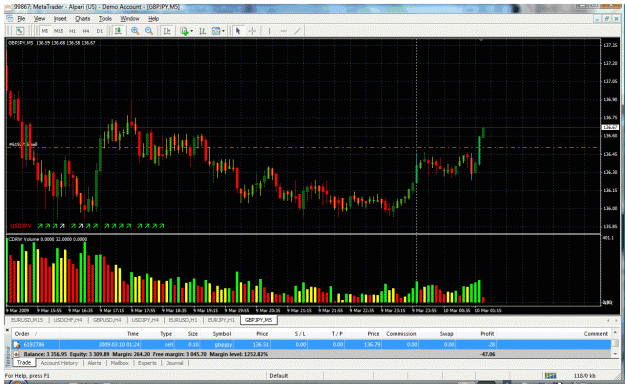Click the Default profile in status bar

279,376
